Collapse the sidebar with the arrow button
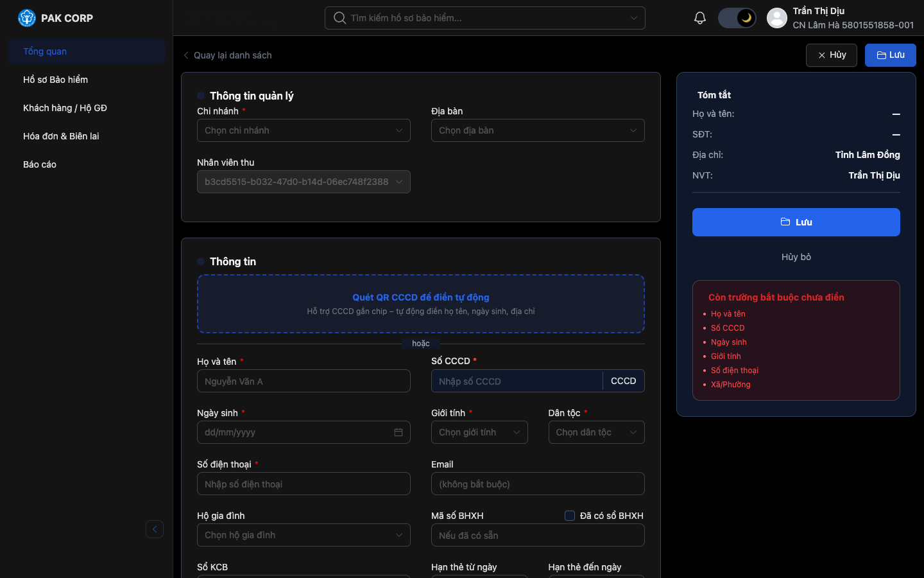924x578 pixels. tap(155, 529)
